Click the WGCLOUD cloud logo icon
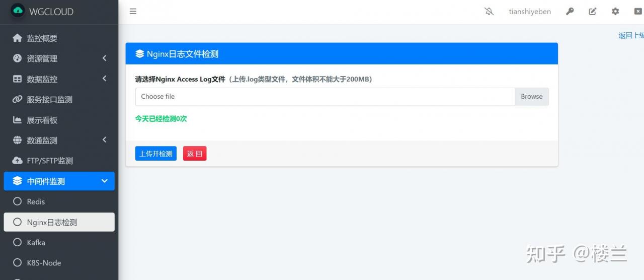644x280 pixels. click(x=18, y=11)
